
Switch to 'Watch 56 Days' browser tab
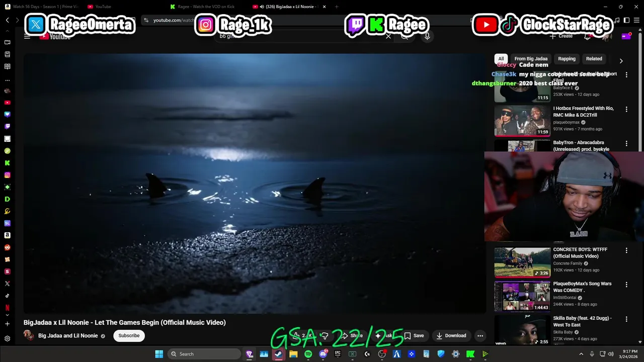tap(41, 7)
